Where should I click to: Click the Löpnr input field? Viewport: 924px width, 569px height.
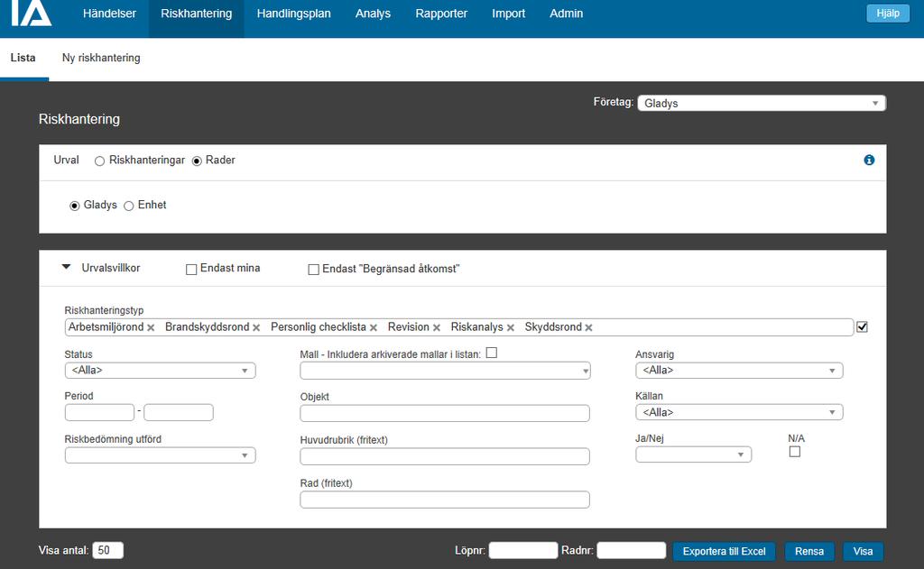click(x=523, y=550)
